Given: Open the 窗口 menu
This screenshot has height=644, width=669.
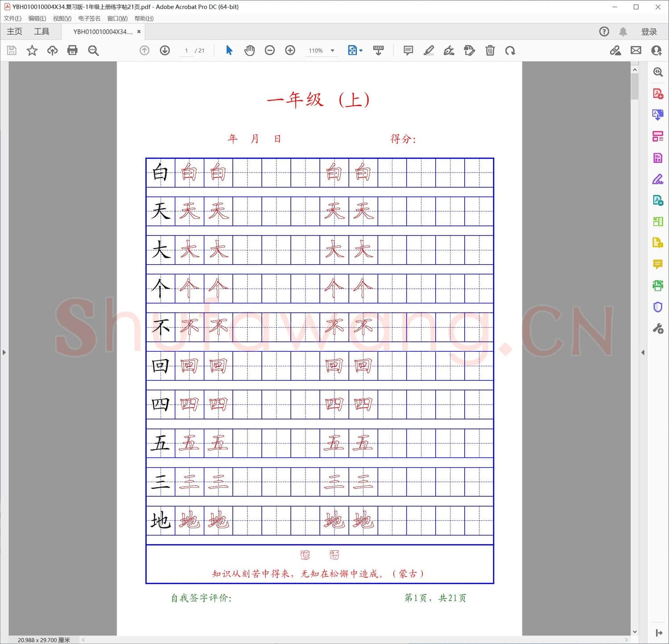Looking at the screenshot, I should (x=117, y=18).
